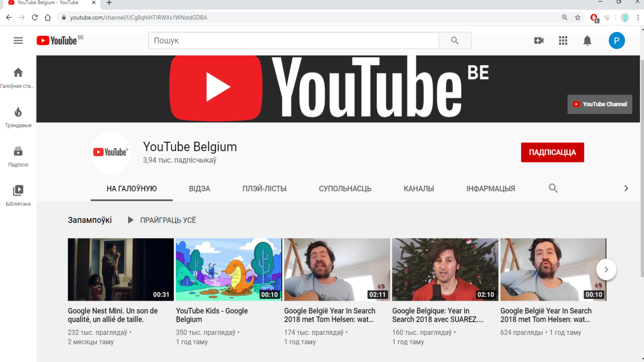
Task: Open the notifications bell
Action: pos(587,41)
